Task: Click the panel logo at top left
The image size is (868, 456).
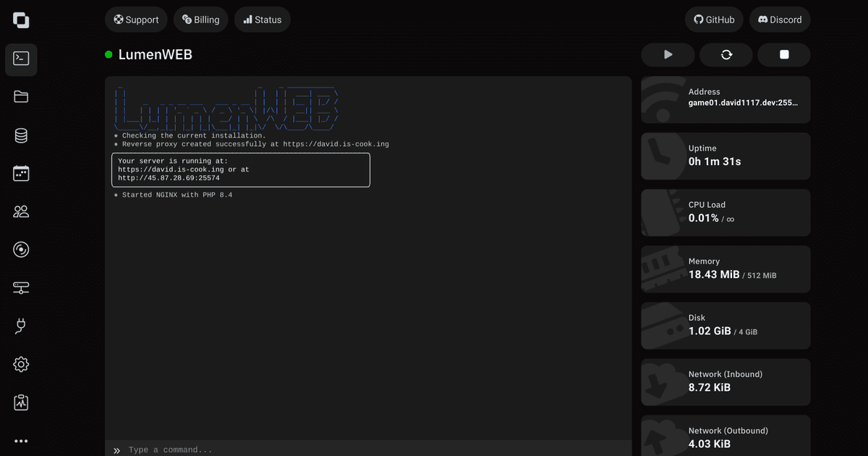Action: click(21, 20)
